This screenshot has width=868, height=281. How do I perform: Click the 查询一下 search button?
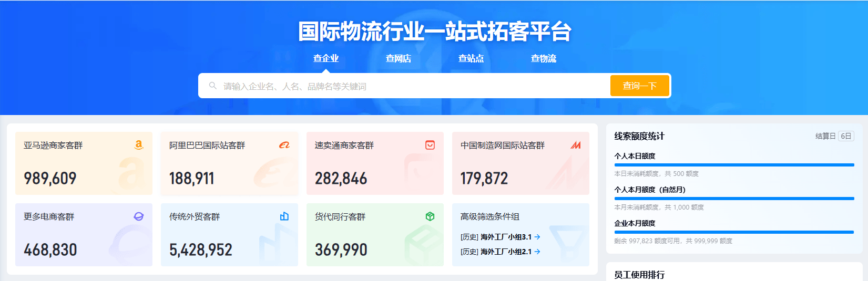(x=640, y=86)
